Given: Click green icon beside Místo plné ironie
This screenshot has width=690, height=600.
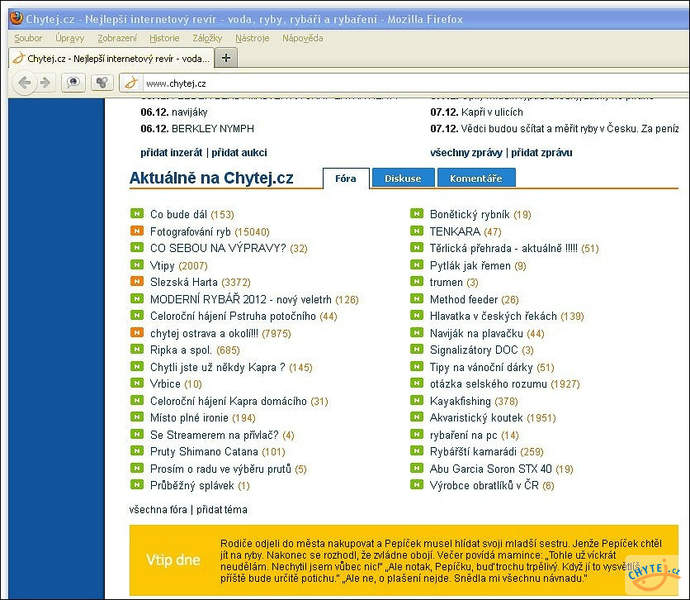Looking at the screenshot, I should point(137,417).
